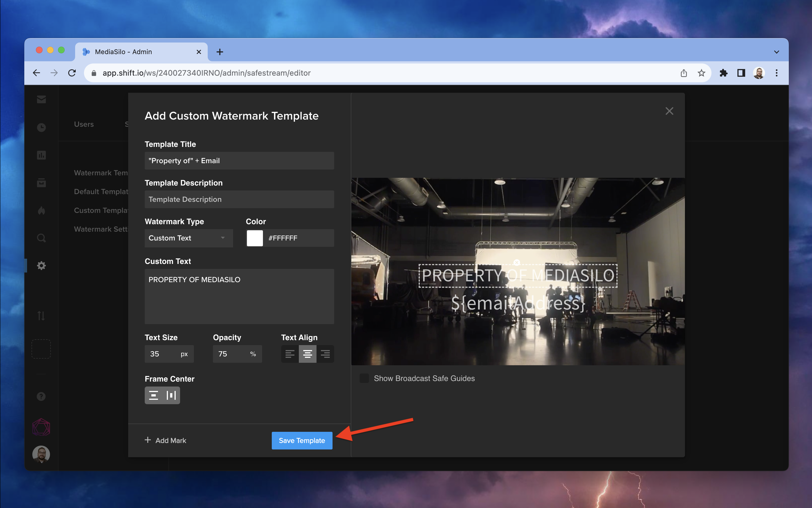
Task: Open the Chrome three-dot menu
Action: [x=776, y=73]
